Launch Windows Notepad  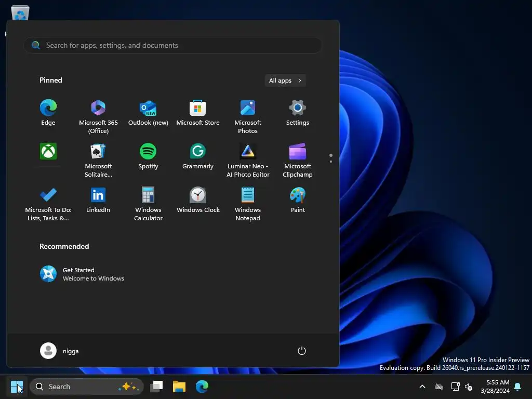(x=248, y=204)
